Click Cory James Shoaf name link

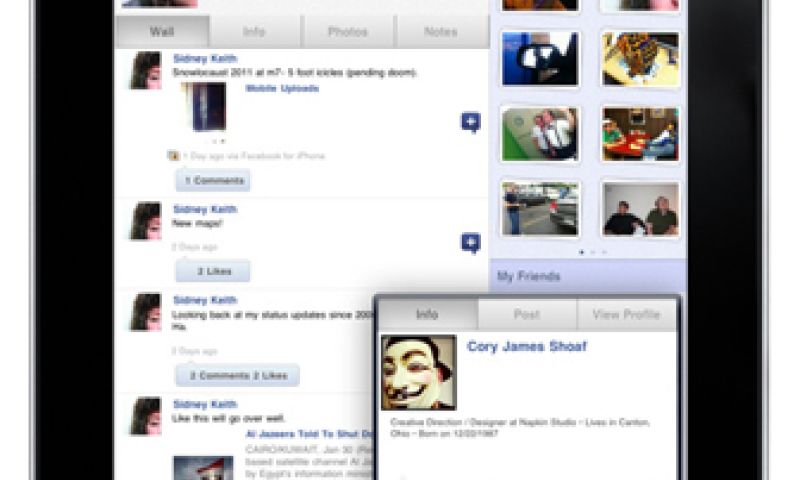click(x=527, y=346)
